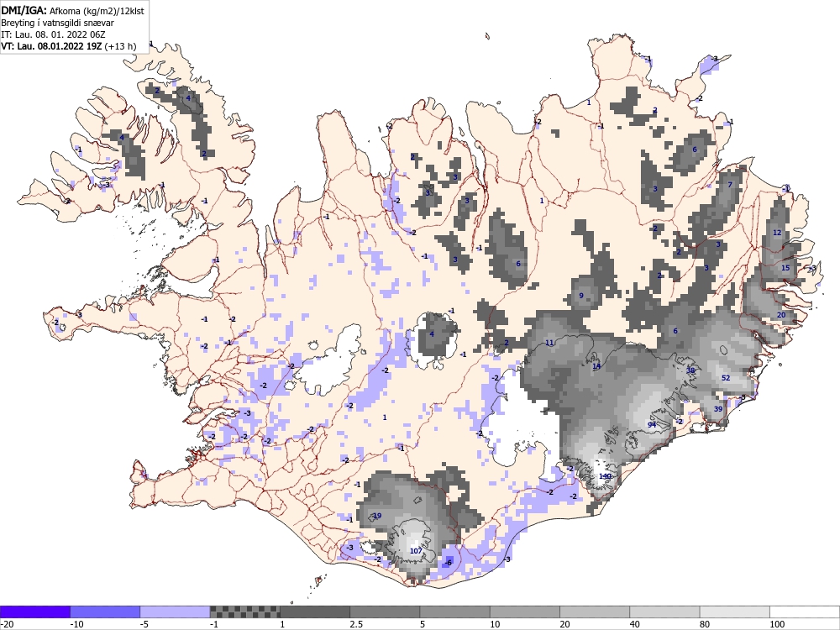This screenshot has width=840, height=630.
Task: Click the '39' value near the southeast coast
Action: [x=718, y=409]
